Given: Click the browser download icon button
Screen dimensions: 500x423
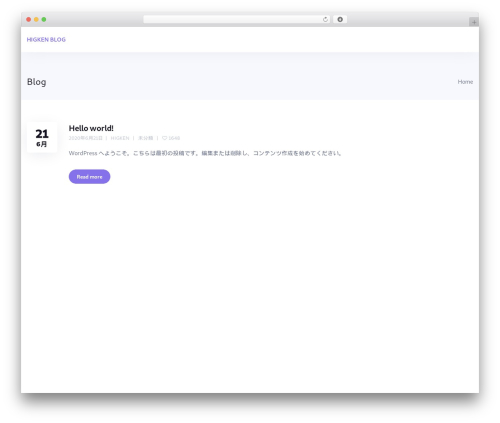Looking at the screenshot, I should (x=340, y=19).
